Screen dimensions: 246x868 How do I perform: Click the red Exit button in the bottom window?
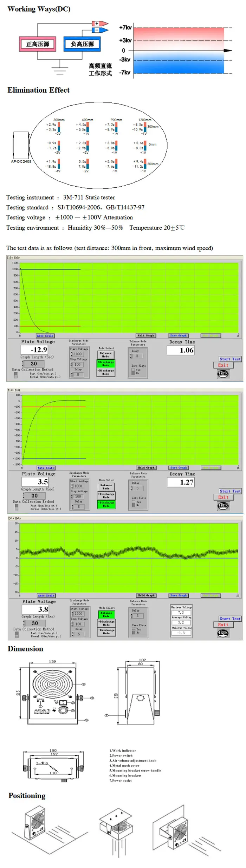223,625
